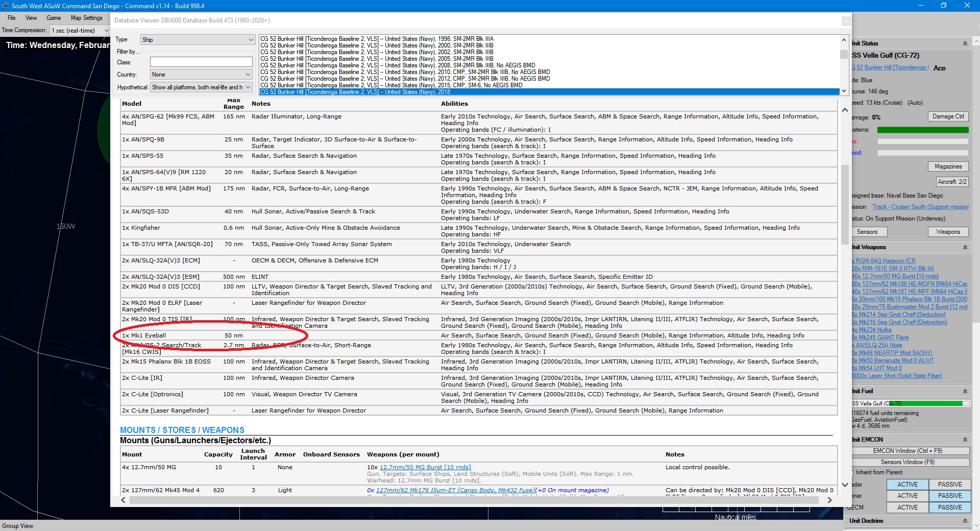Image resolution: width=980 pixels, height=531 pixels.
Task: Click the green Systems status bar
Action: (922, 130)
